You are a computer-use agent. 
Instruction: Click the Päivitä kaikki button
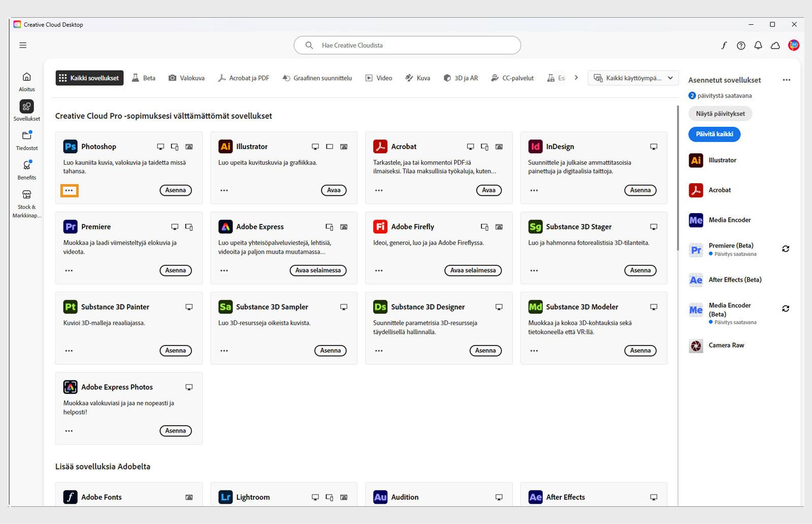[x=714, y=134]
